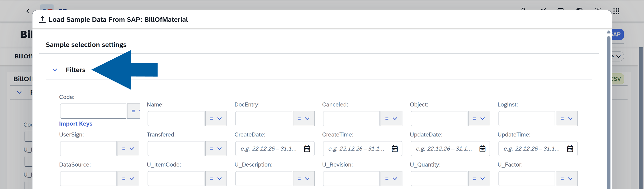Open the Code operator dropdown
644x189 pixels.
[x=134, y=111]
